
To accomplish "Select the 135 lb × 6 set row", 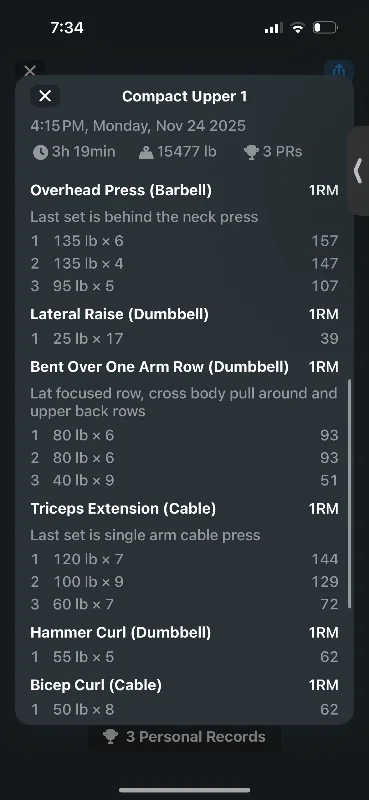I will (x=184, y=241).
